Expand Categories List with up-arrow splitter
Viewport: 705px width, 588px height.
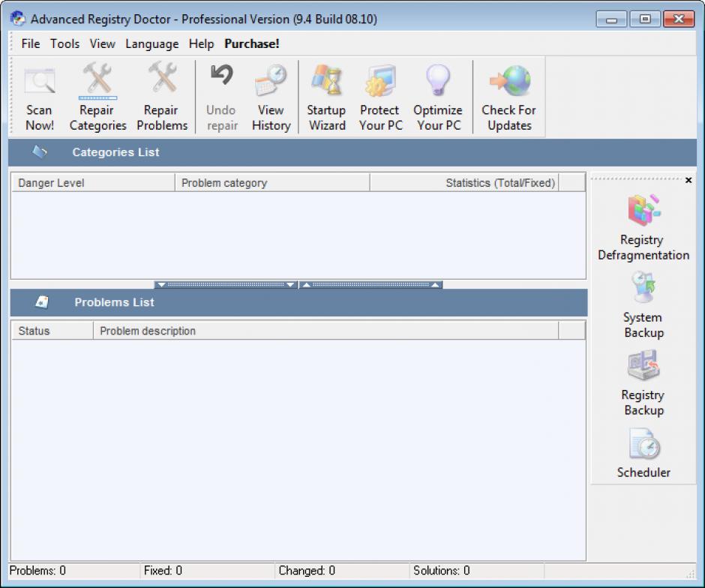point(371,284)
